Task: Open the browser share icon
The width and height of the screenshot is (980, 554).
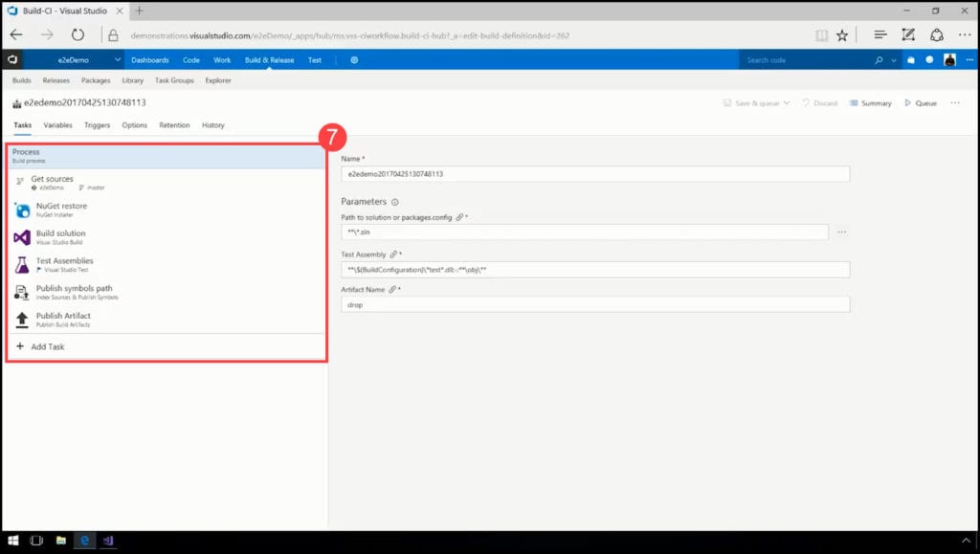Action: point(936,35)
